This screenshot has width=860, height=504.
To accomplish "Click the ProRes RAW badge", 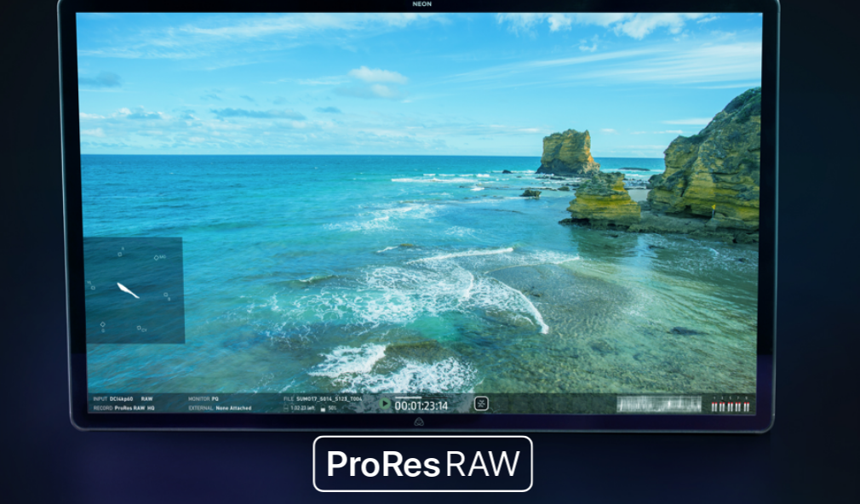I will [422, 464].
